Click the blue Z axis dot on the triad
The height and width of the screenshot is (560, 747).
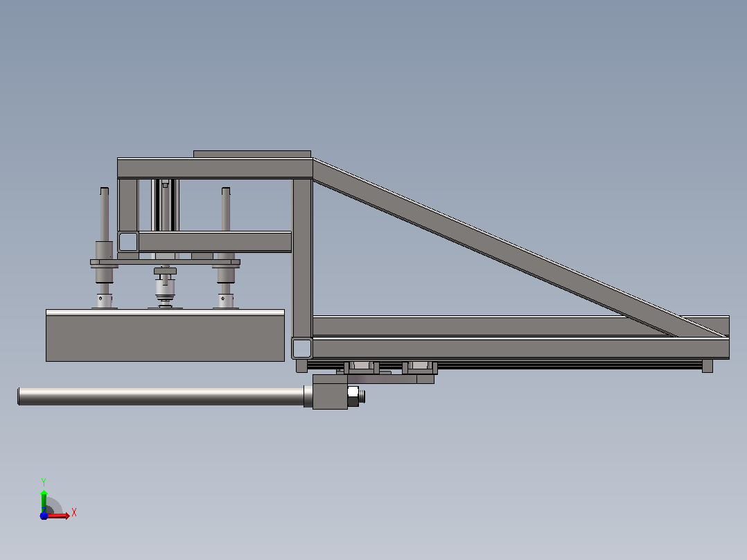44,516
